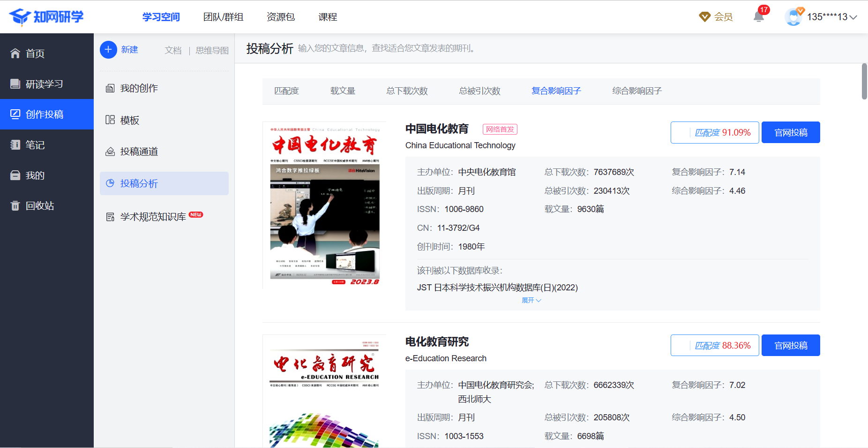Open the home icon in sidebar
868x448 pixels.
pos(15,53)
